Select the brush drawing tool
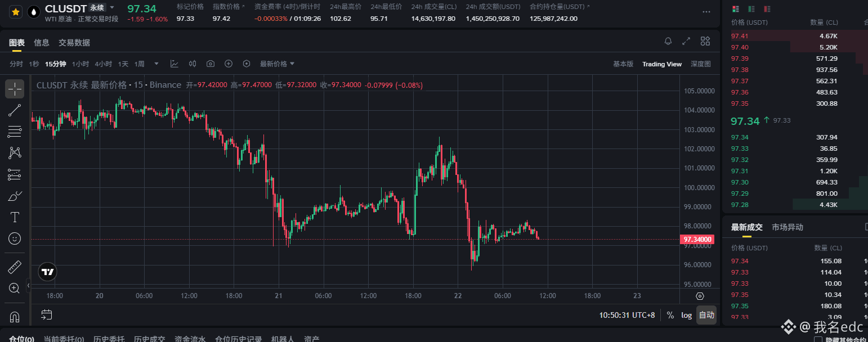The width and height of the screenshot is (868, 342). tap(15, 196)
